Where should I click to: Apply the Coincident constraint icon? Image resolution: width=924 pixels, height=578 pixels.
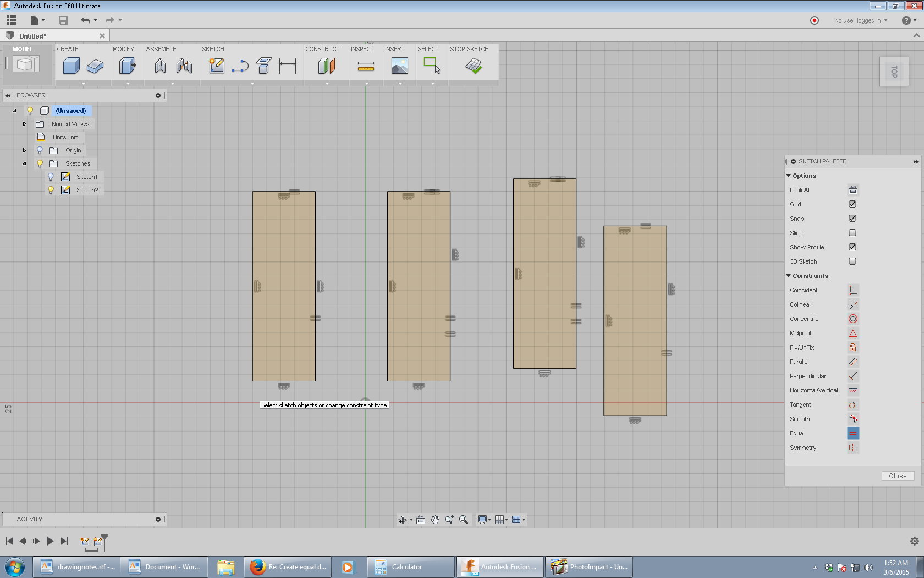(x=853, y=290)
